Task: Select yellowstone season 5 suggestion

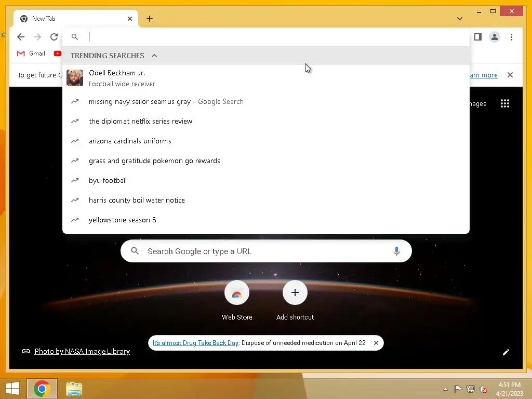Action: (x=266, y=220)
